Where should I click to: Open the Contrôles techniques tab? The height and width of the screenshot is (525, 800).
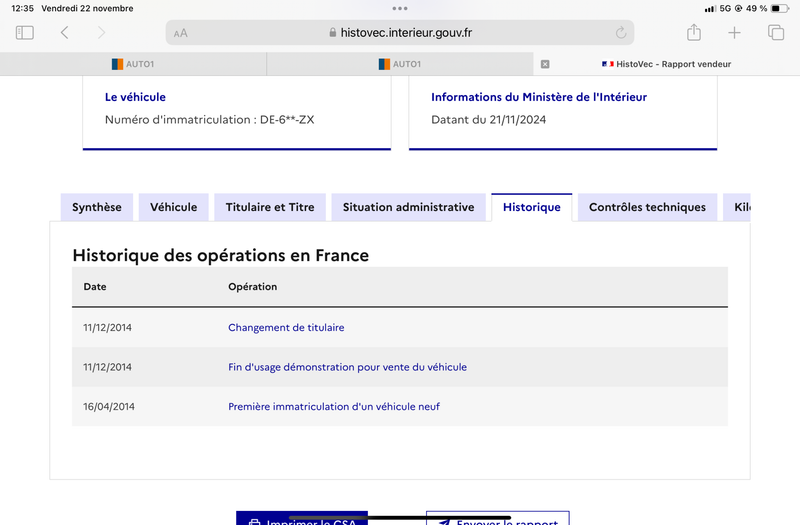[x=647, y=207]
